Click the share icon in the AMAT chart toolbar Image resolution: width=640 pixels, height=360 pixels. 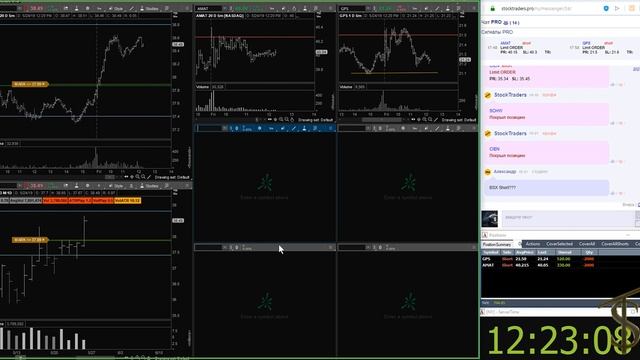pos(283,8)
